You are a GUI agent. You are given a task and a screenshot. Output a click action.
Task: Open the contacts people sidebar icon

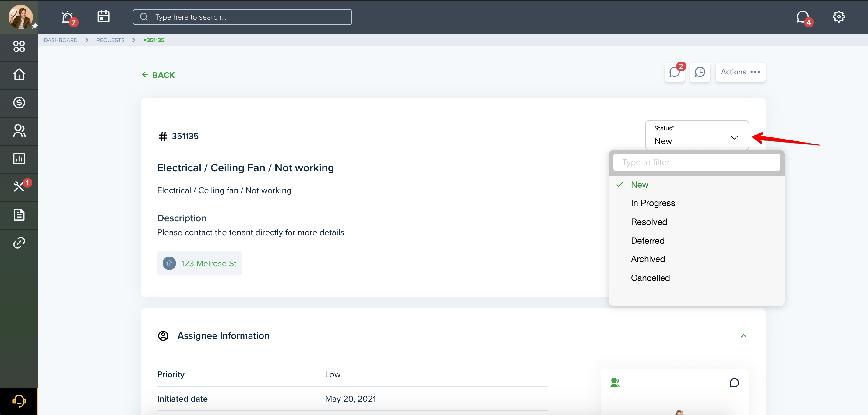19,130
